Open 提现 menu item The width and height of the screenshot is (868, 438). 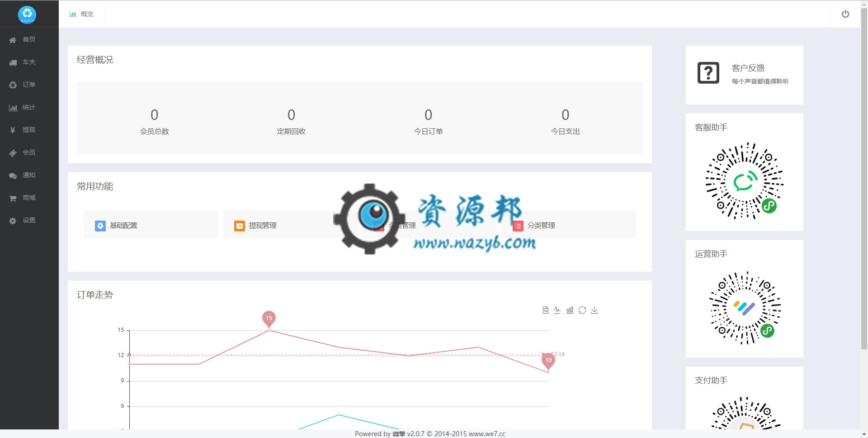click(x=29, y=130)
